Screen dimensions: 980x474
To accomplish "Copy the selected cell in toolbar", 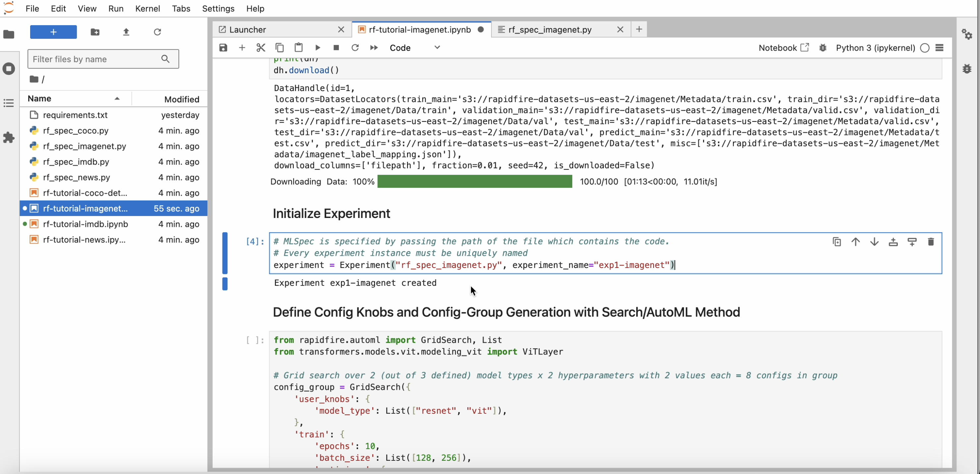I will (x=280, y=48).
